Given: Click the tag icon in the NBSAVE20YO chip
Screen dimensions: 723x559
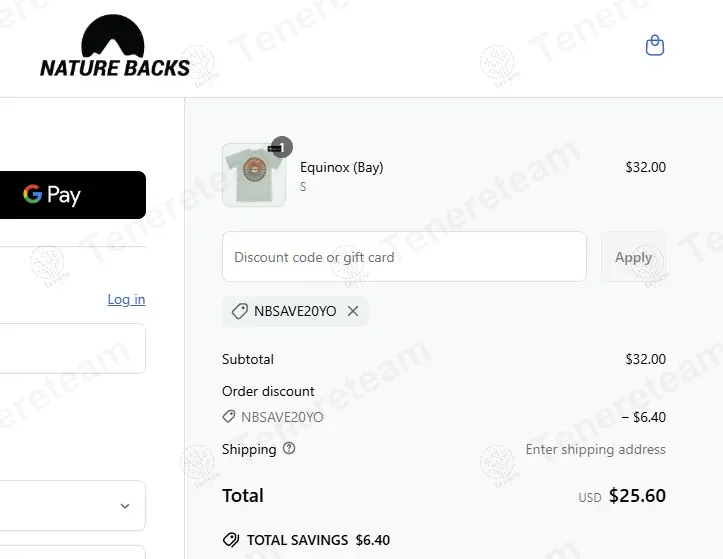Looking at the screenshot, I should [239, 311].
